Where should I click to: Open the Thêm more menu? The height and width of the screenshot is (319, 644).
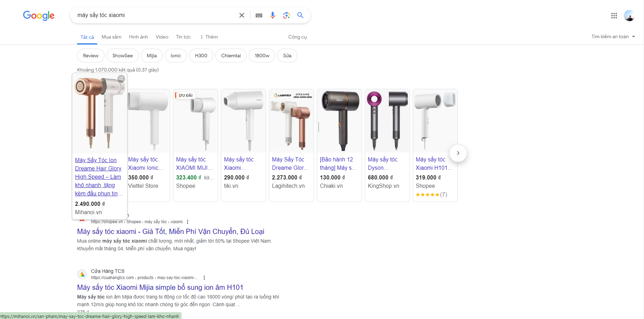[209, 37]
